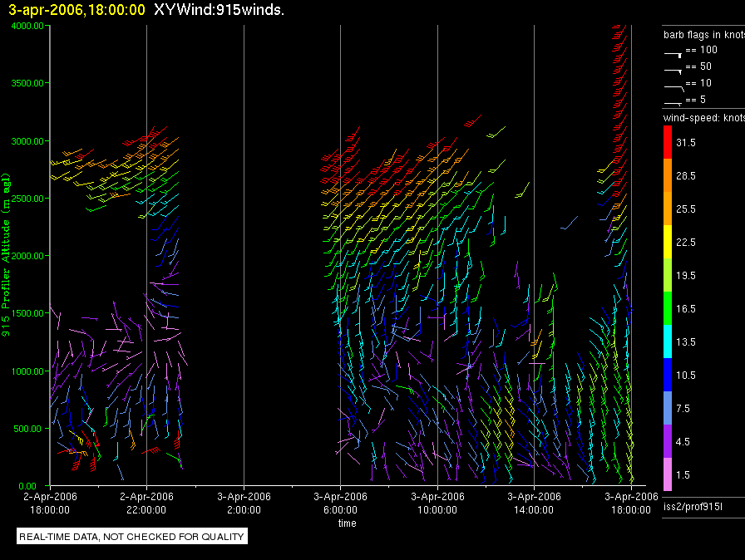Click the 2500.00 altitude tick label
This screenshot has height=560, width=745.
pyautogui.click(x=27, y=199)
